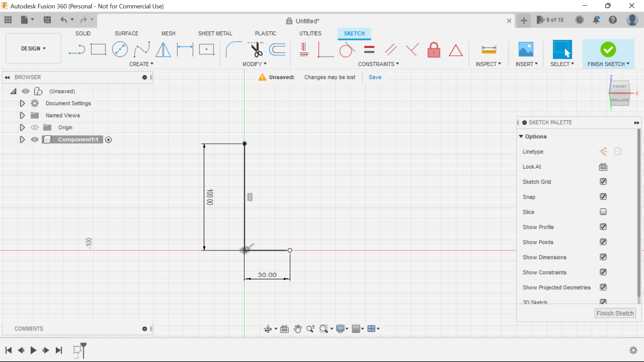Open the CREATE dropdown menu
The height and width of the screenshot is (362, 644).
tap(141, 64)
